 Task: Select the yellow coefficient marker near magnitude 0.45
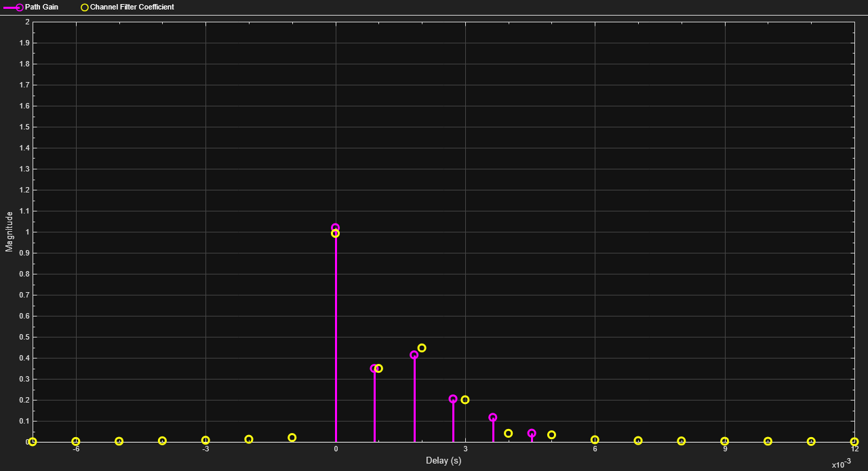pos(422,348)
